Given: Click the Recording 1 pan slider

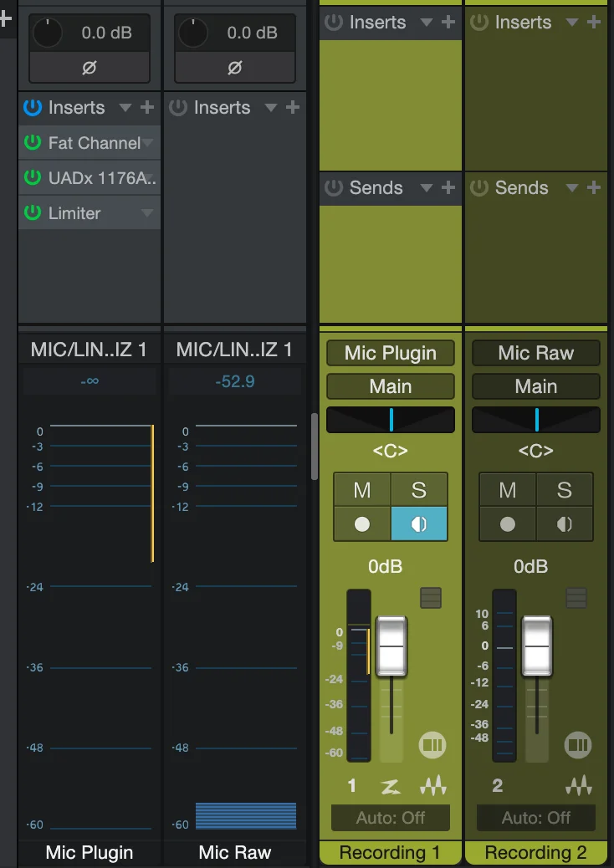Looking at the screenshot, I should coord(391,420).
